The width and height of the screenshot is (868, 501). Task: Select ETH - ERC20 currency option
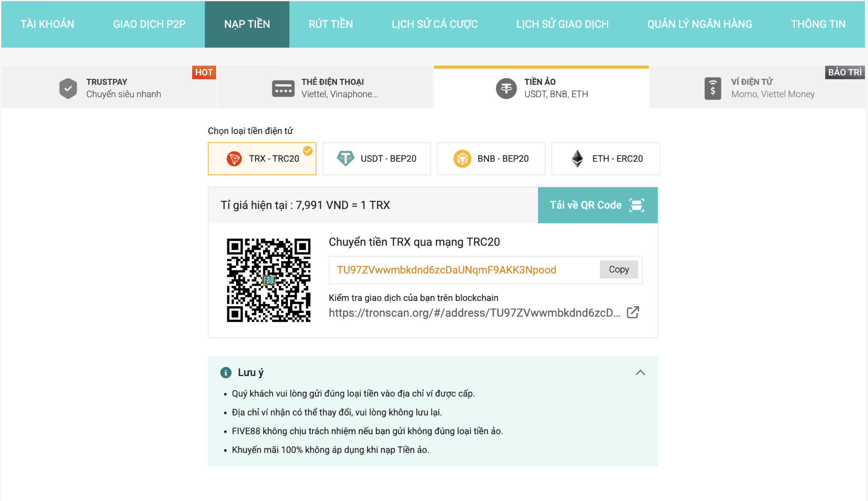605,158
